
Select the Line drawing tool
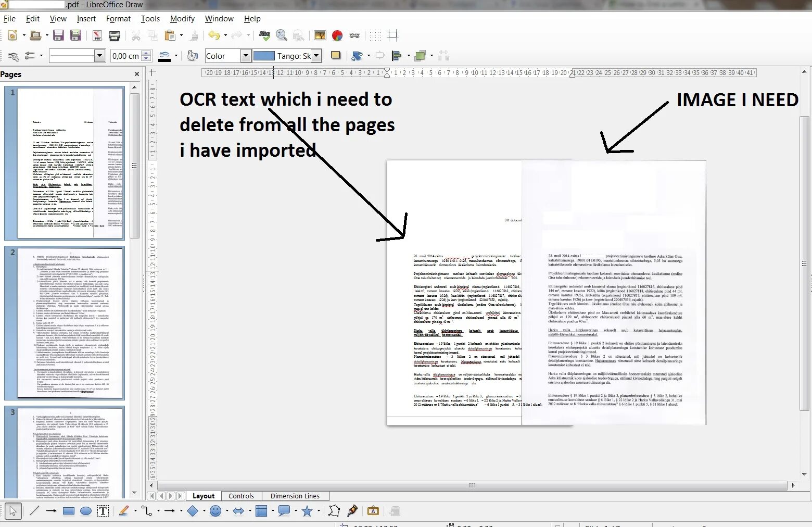click(34, 511)
